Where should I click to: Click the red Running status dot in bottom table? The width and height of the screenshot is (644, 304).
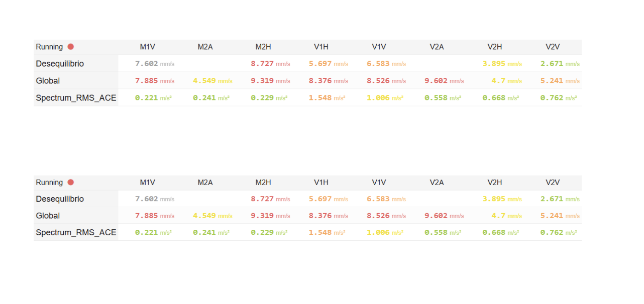click(71, 182)
